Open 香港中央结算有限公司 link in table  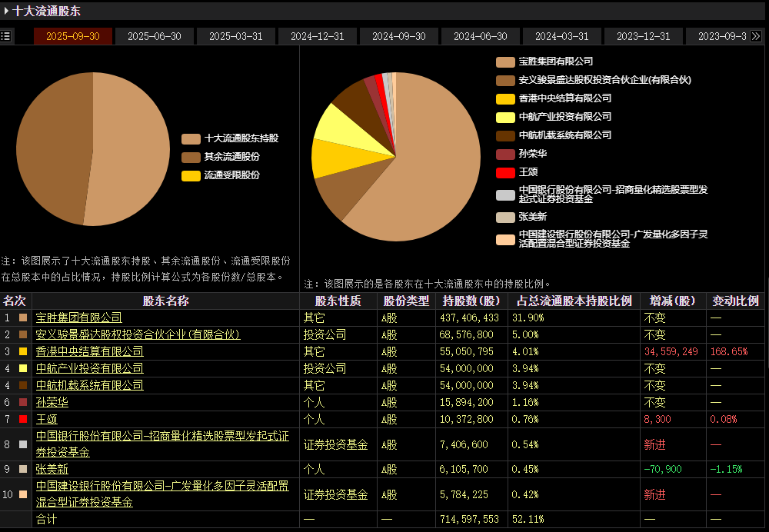(x=89, y=351)
